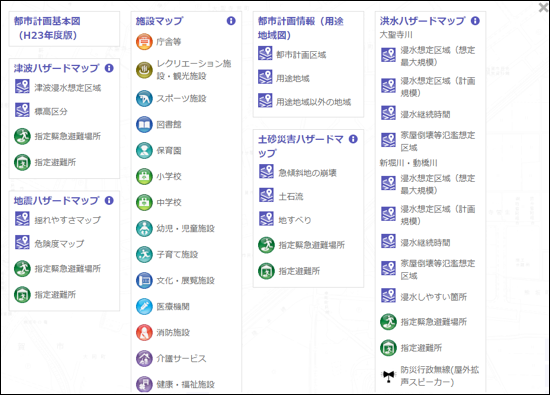Click the 庁舎等 facility icon

(x=144, y=42)
